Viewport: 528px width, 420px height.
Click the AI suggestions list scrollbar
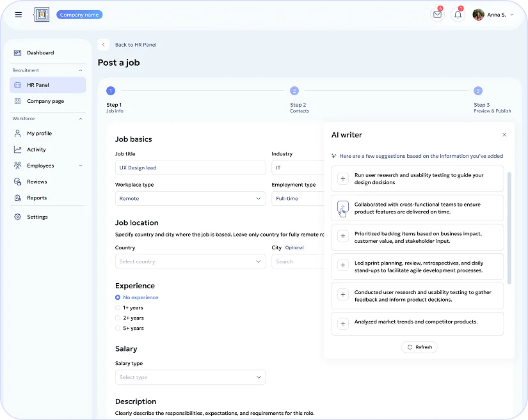click(509, 228)
